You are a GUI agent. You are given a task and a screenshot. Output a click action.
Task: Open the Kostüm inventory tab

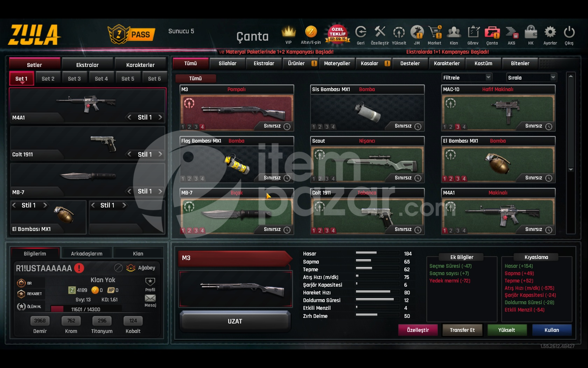tap(483, 63)
